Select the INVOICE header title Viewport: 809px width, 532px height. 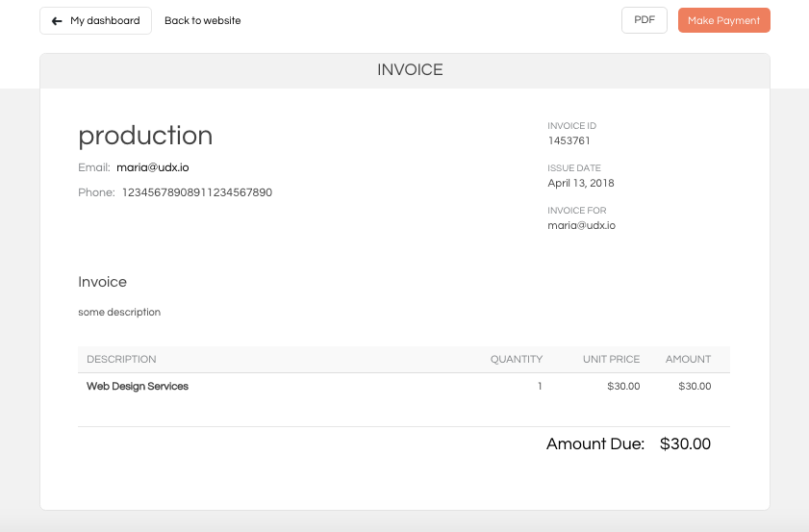point(410,69)
